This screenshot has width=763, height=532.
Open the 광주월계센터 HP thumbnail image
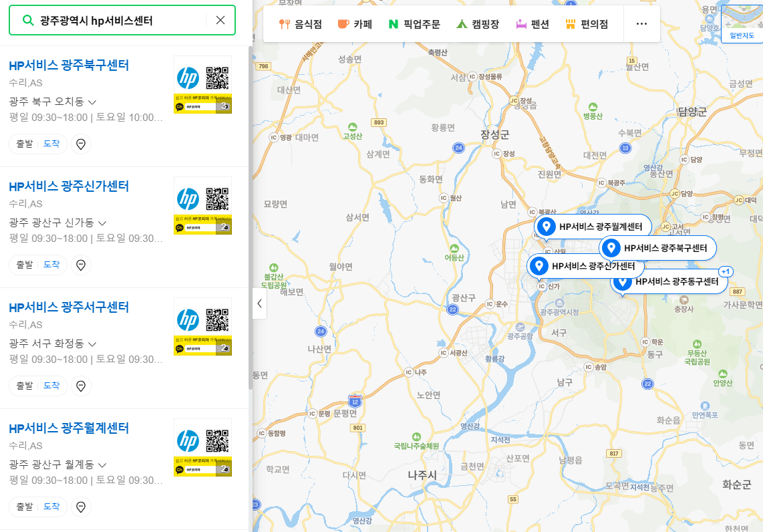[x=202, y=447]
